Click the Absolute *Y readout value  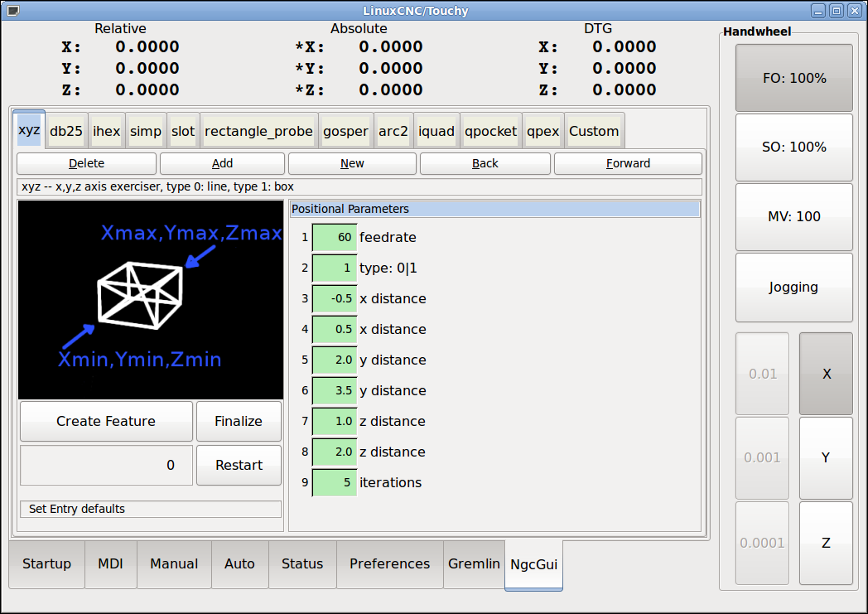[x=391, y=69]
